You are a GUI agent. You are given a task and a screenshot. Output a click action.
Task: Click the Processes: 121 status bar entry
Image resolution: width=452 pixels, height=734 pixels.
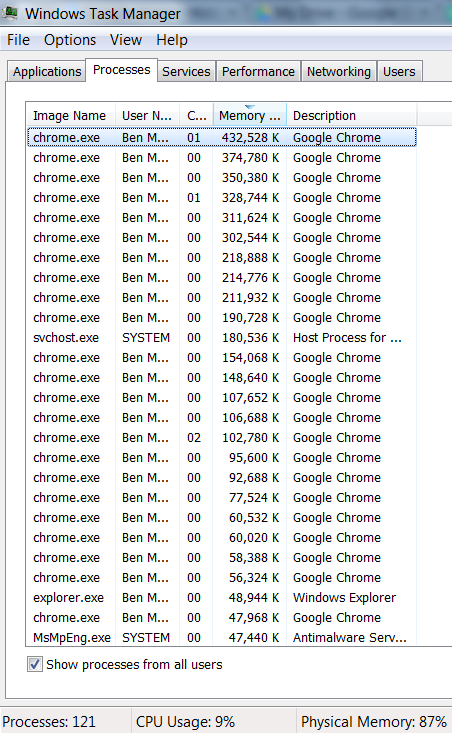coord(49,721)
